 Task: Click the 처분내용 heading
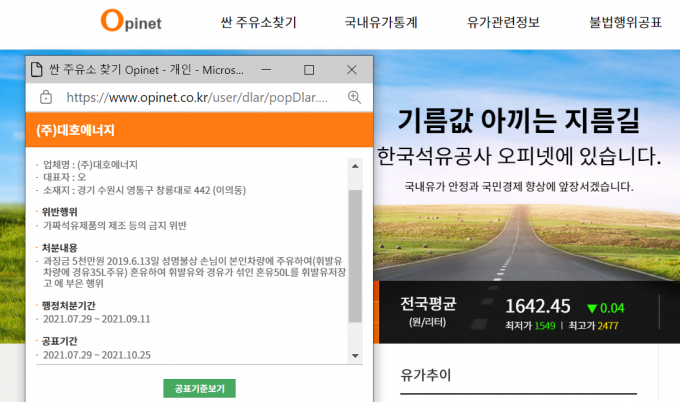pyautogui.click(x=59, y=248)
